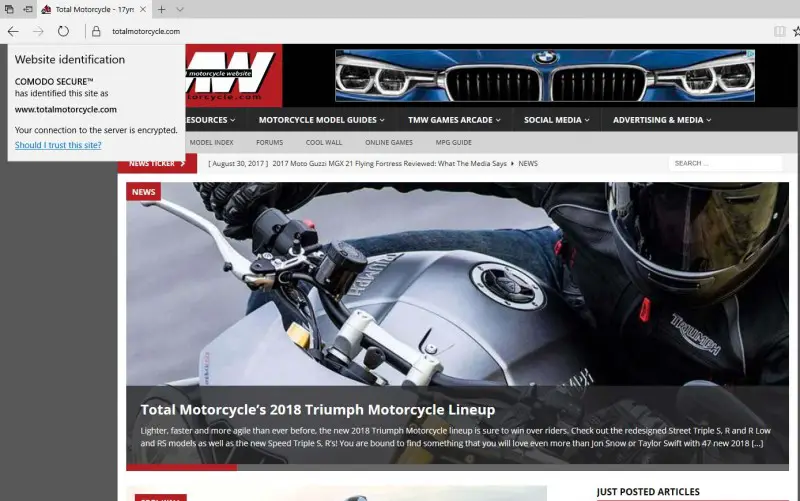Select the Total Motorcycle browser tab
The height and width of the screenshot is (501, 800).
point(94,9)
